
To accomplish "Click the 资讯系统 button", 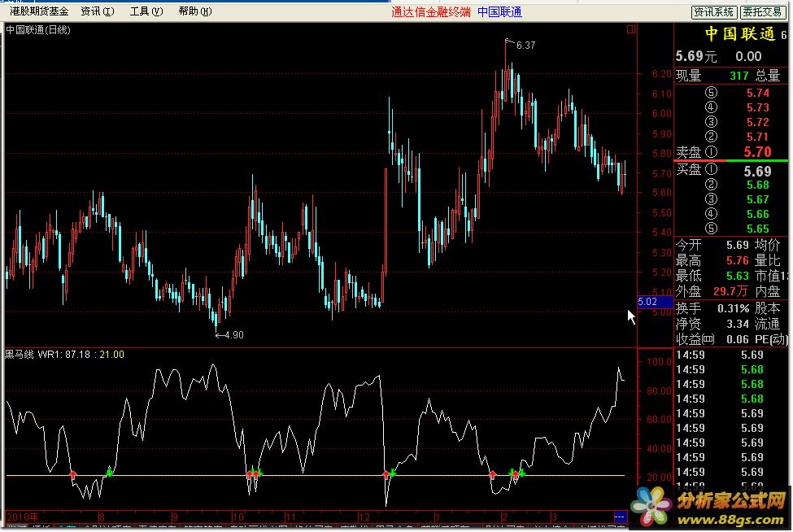I will point(713,12).
